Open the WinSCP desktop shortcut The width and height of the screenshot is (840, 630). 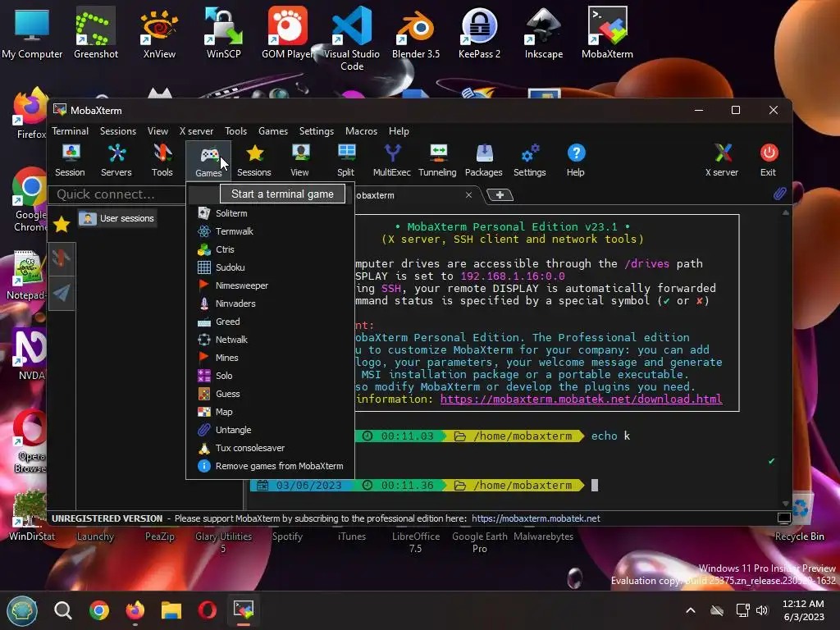[223, 32]
